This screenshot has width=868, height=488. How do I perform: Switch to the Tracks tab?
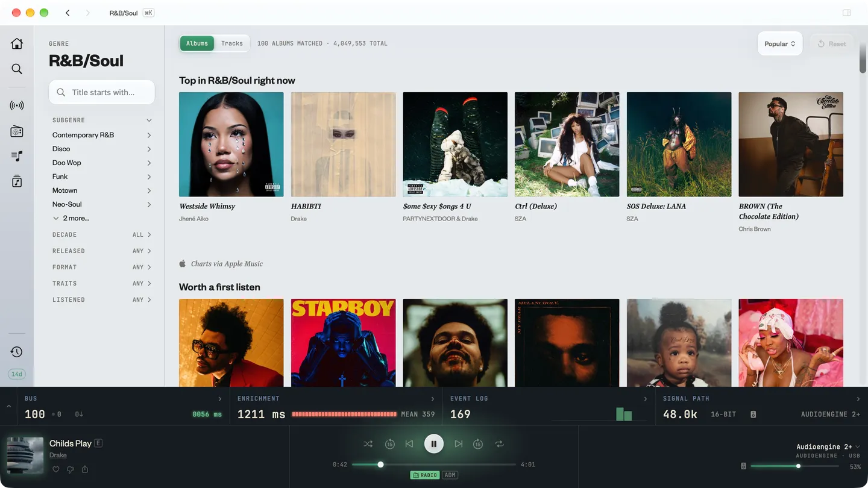coord(232,43)
